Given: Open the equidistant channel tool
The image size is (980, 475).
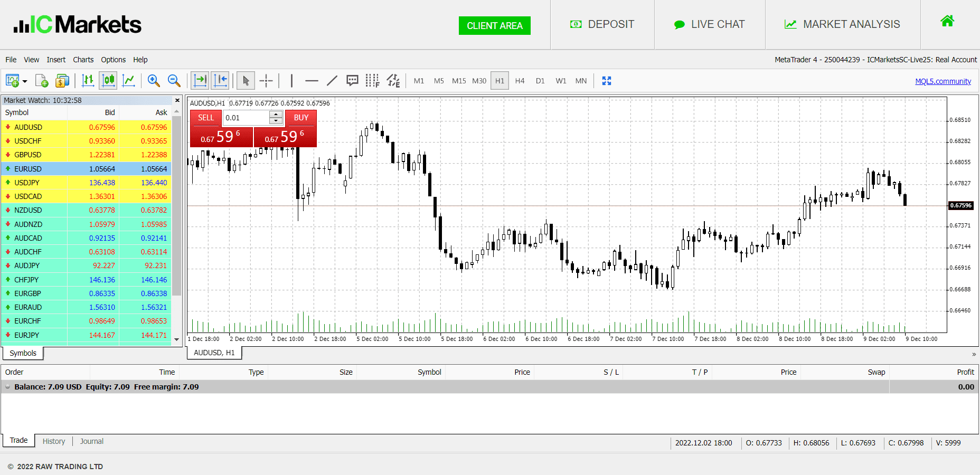Looking at the screenshot, I should click(393, 81).
